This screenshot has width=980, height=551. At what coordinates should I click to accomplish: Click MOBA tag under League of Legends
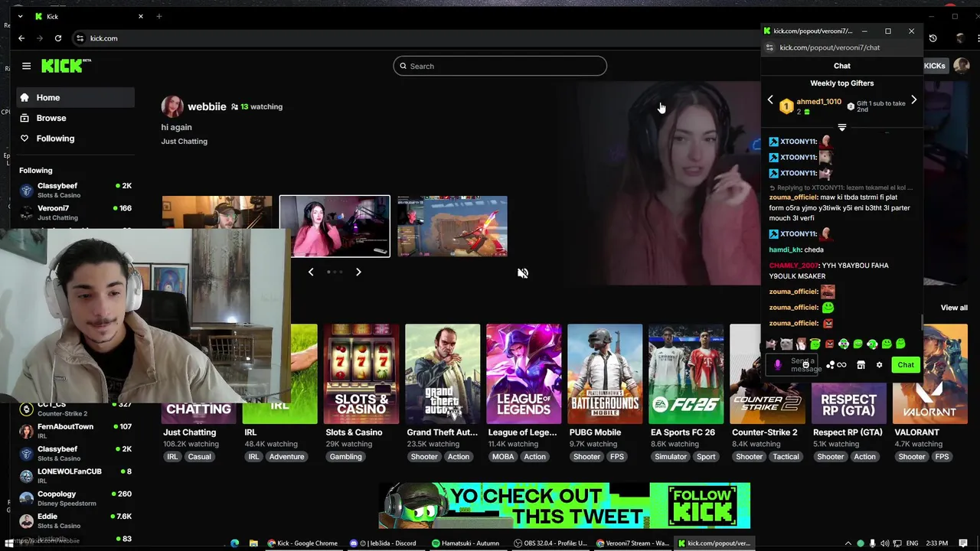click(503, 457)
